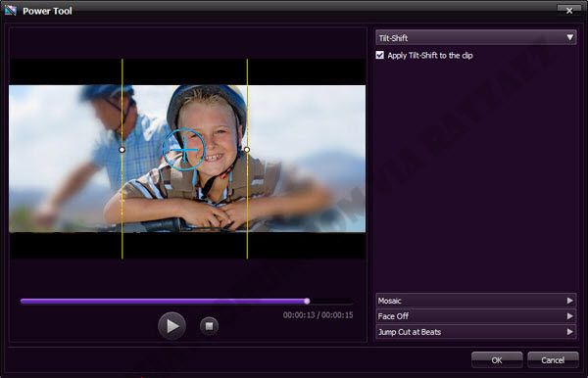588x378 pixels.
Task: Click the Stop button
Action: 209,326
